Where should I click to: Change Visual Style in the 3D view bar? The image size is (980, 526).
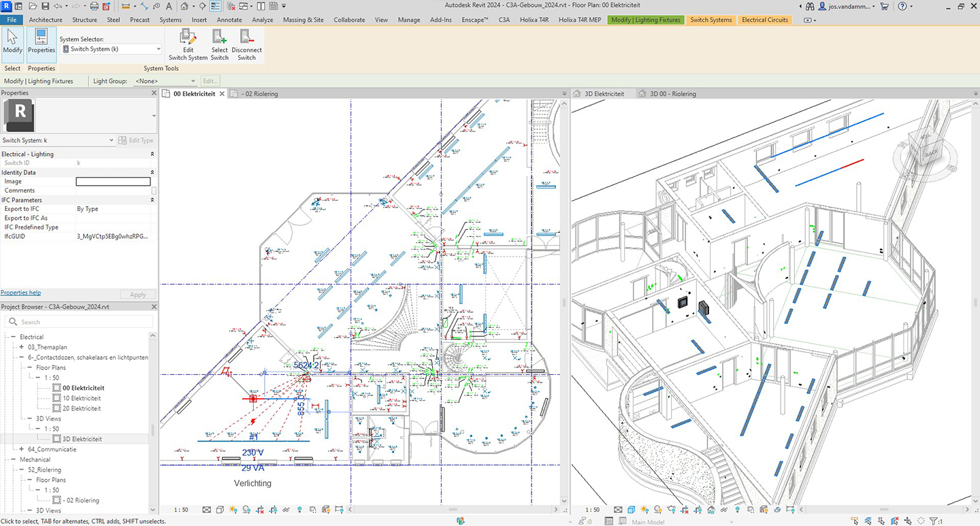click(631, 510)
